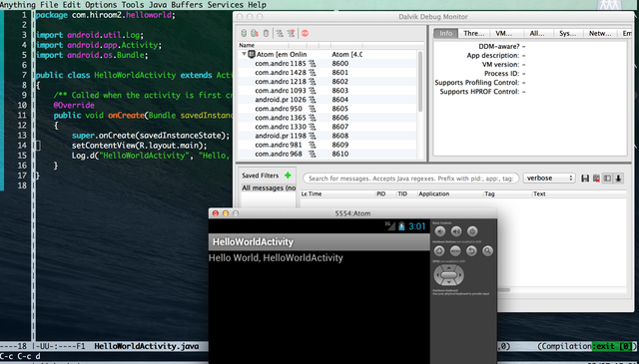639x364 pixels.
Task: Click the PID column header in logcat
Action: [x=385, y=193]
